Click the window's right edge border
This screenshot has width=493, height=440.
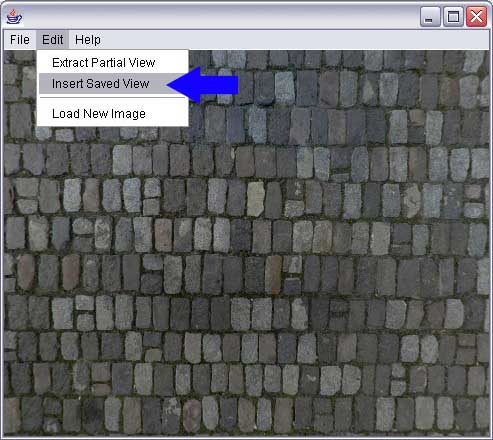491,233
